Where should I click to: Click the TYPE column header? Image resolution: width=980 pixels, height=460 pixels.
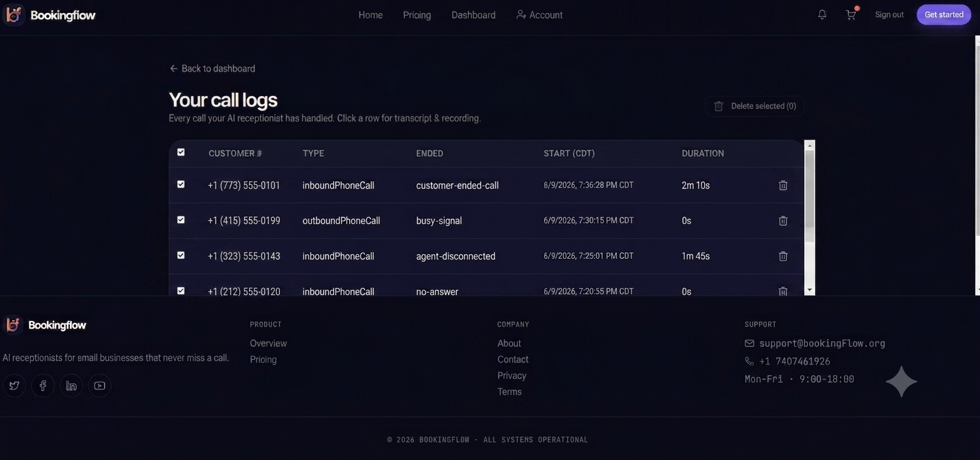313,154
